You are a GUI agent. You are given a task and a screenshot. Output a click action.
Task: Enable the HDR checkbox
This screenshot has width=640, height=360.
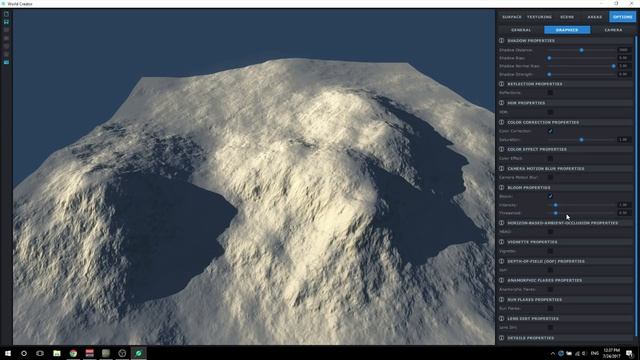pyautogui.click(x=550, y=112)
